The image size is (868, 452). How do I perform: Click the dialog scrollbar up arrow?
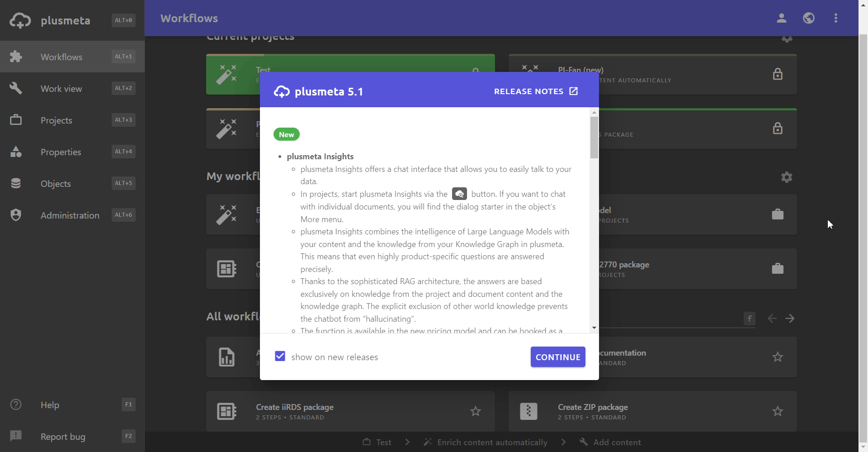point(594,112)
